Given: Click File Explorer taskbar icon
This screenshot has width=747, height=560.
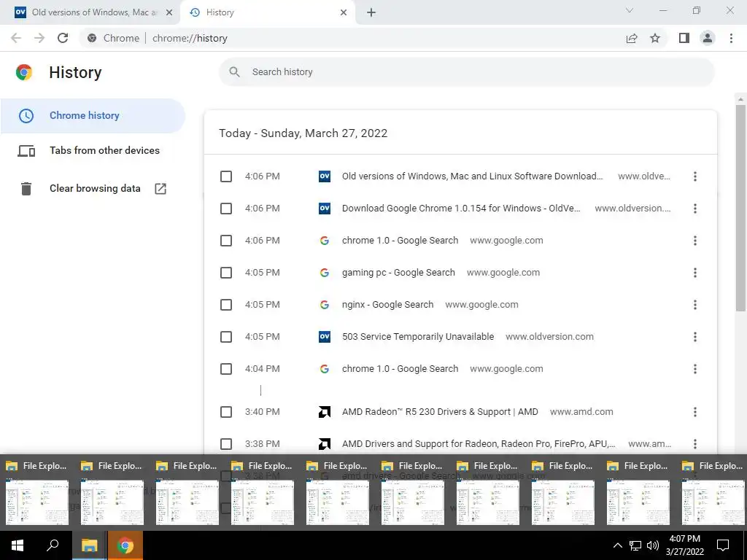Looking at the screenshot, I should (90, 545).
